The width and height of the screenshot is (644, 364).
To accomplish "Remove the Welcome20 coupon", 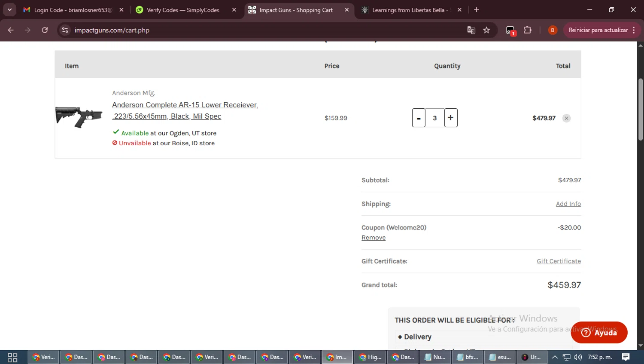I will click(x=374, y=238).
